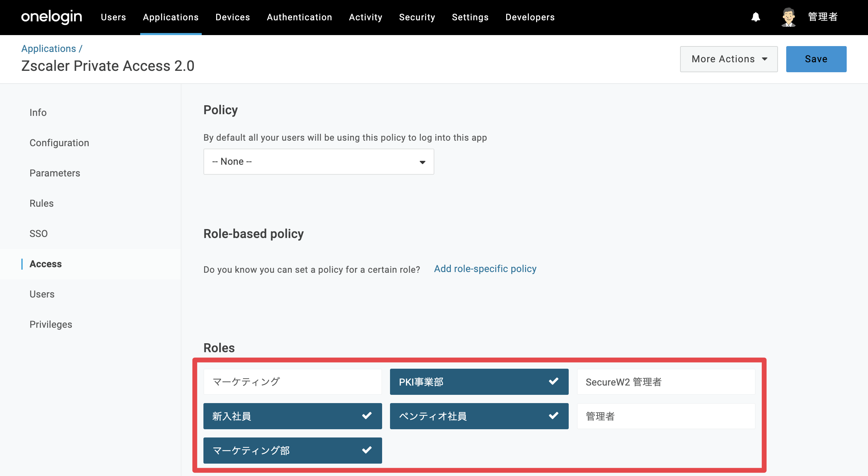Click the checkmark on 新入社員 role
The image size is (868, 476).
pyautogui.click(x=367, y=415)
